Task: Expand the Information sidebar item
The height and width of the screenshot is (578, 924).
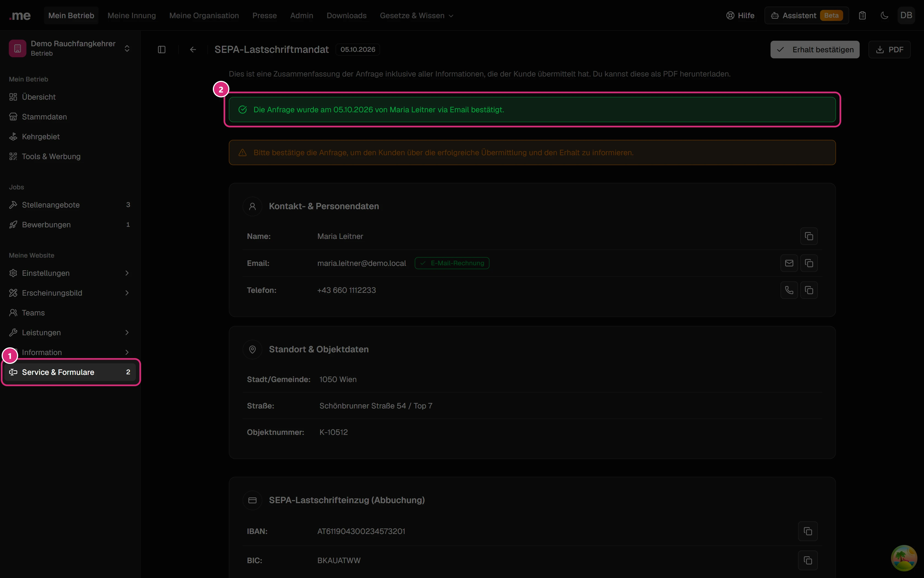Action: pos(70,353)
